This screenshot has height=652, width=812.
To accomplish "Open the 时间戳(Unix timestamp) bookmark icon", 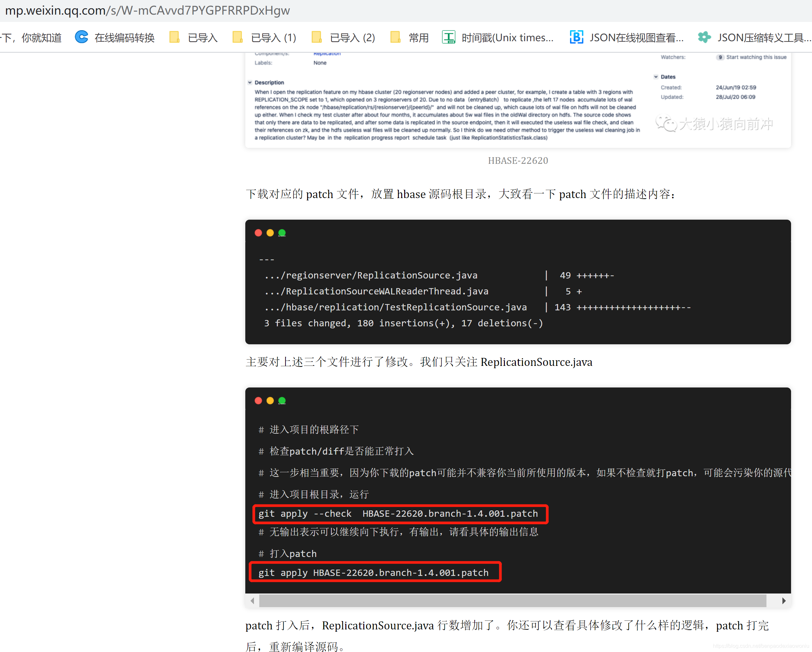I will pyautogui.click(x=449, y=37).
